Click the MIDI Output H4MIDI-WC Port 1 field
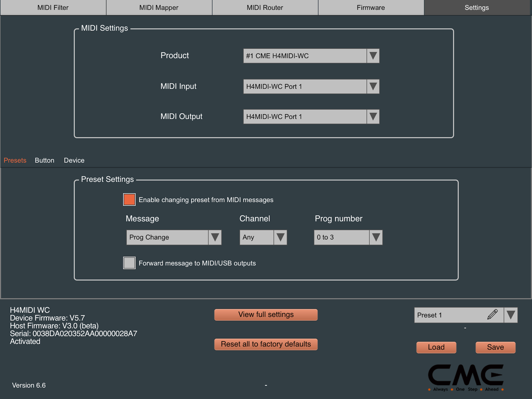The image size is (532, 399). point(305,117)
